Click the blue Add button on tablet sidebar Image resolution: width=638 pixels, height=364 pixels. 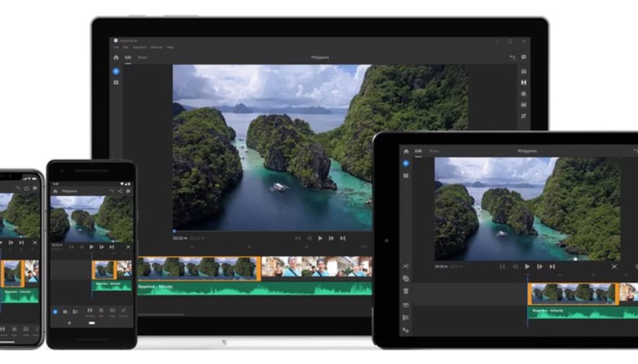[405, 163]
